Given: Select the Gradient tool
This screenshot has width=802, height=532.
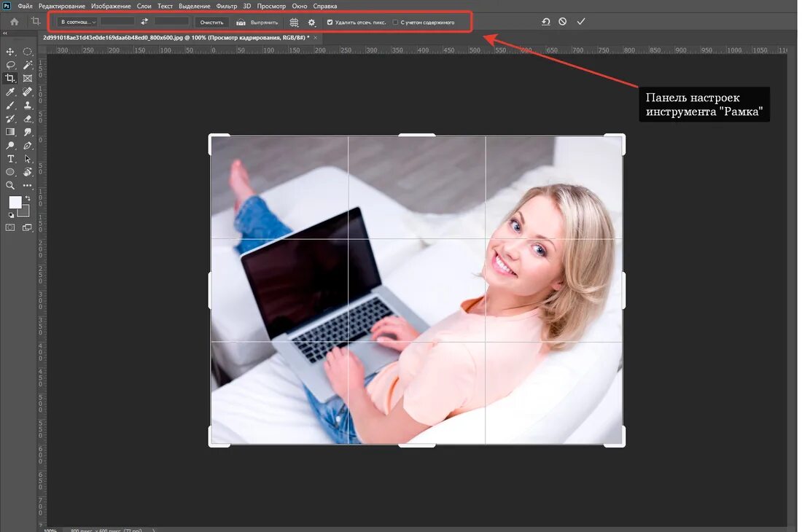Looking at the screenshot, I should point(10,132).
